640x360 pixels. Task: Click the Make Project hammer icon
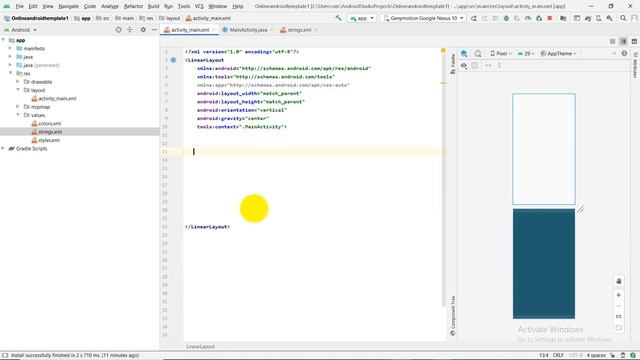[x=338, y=18]
